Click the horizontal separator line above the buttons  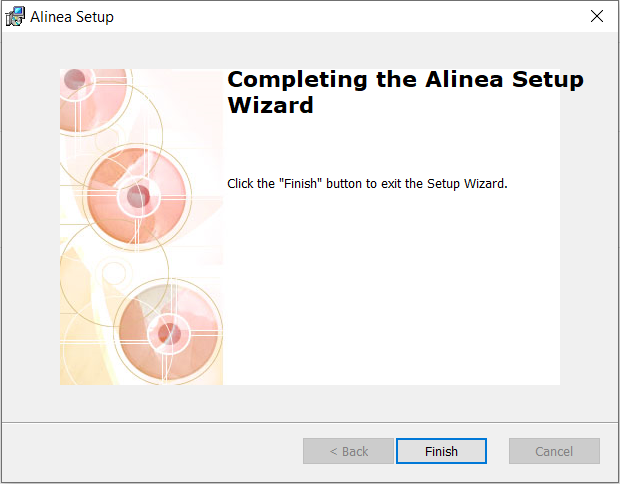tap(310, 422)
